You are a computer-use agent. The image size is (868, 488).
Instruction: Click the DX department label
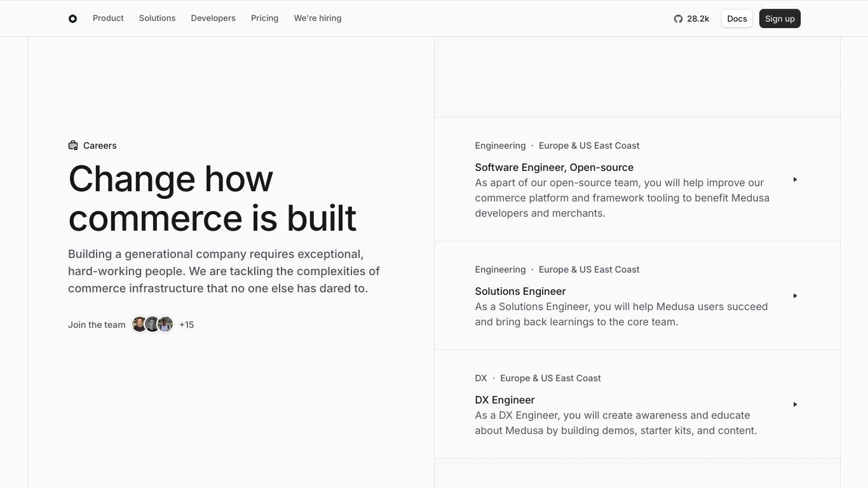(481, 378)
